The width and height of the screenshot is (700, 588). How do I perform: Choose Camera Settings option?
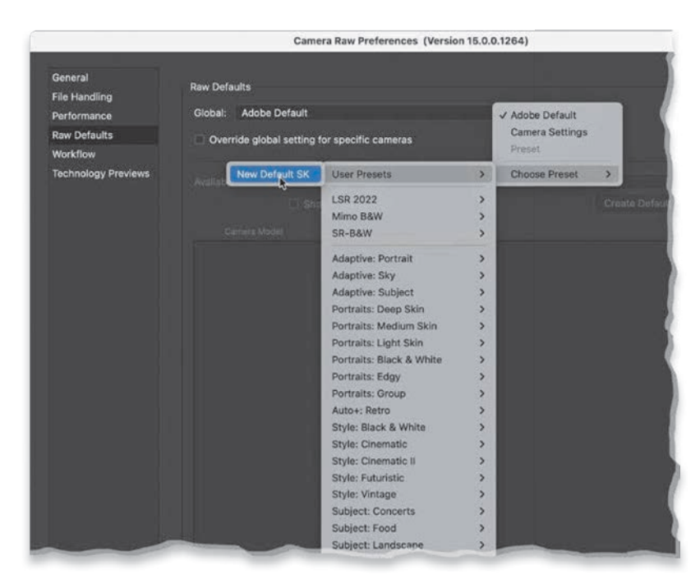(x=549, y=132)
